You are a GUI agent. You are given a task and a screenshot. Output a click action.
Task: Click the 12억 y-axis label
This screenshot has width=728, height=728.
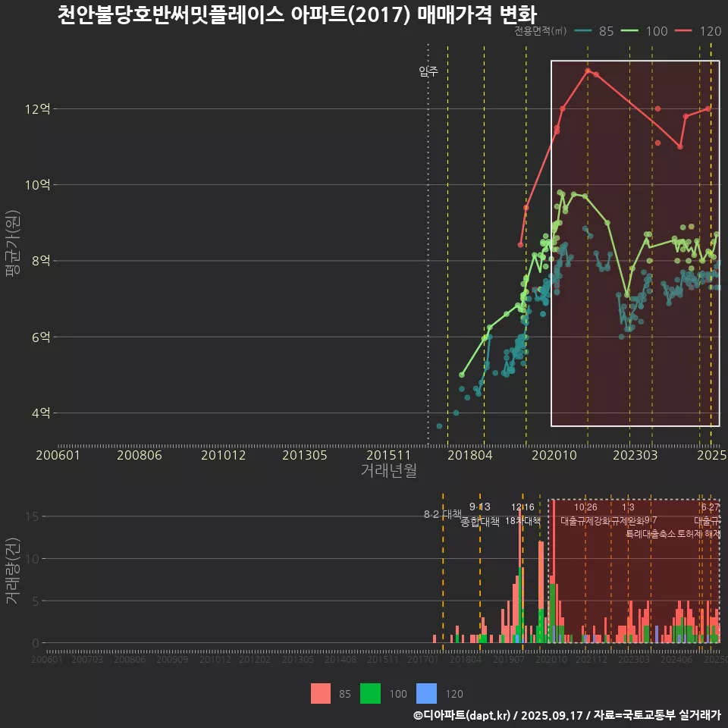click(38, 109)
